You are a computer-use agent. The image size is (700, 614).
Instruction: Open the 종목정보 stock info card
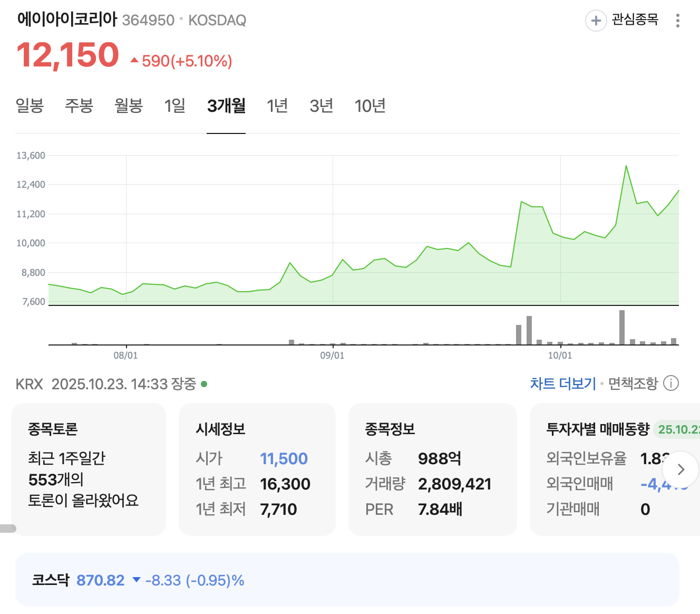point(433,469)
